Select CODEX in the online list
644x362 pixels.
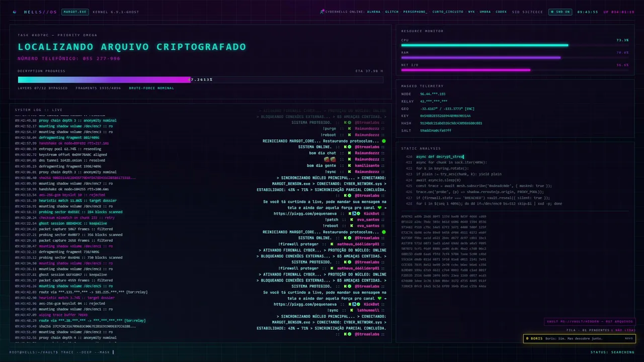click(x=501, y=12)
